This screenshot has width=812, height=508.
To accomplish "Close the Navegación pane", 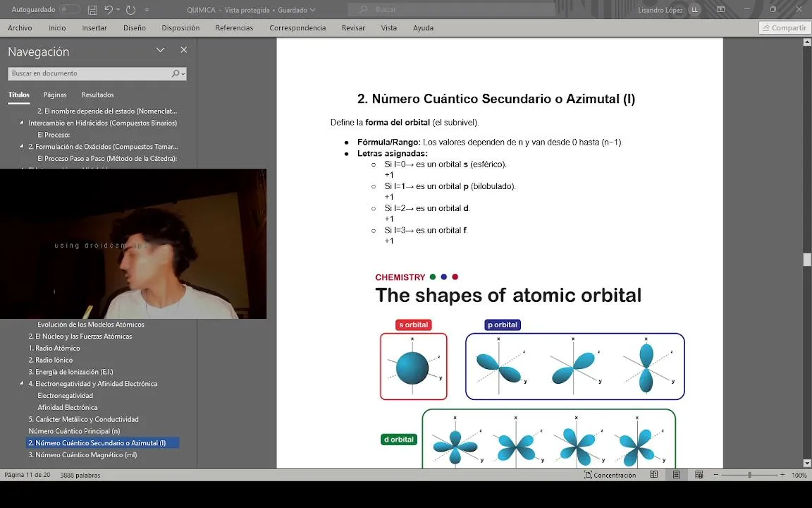I will 184,50.
